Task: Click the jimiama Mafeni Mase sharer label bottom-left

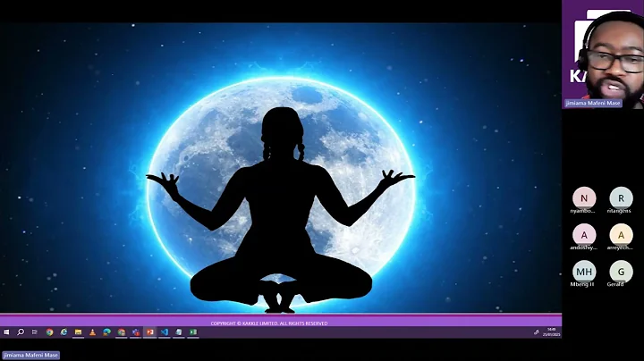Action: [30, 356]
